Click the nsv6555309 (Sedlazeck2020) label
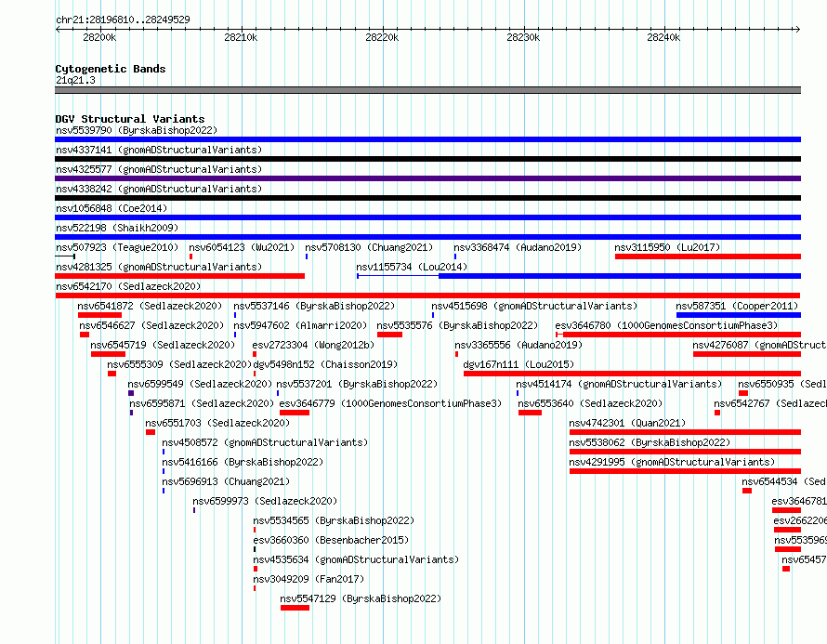827x644 pixels. click(x=179, y=364)
